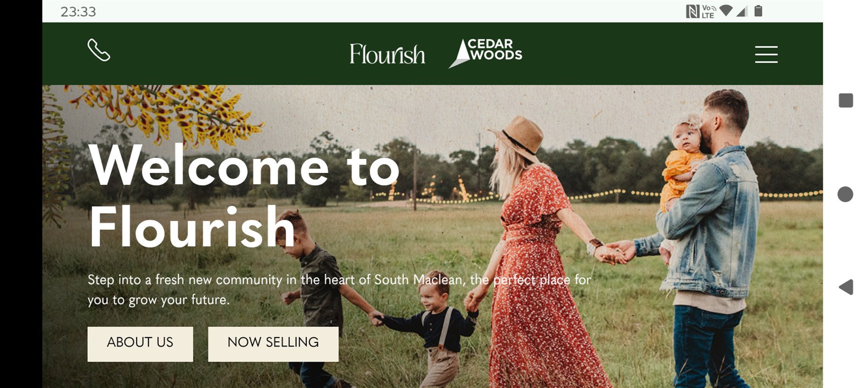Image resolution: width=868 pixels, height=388 pixels.
Task: Tap the Android back triangle button
Action: (846, 287)
